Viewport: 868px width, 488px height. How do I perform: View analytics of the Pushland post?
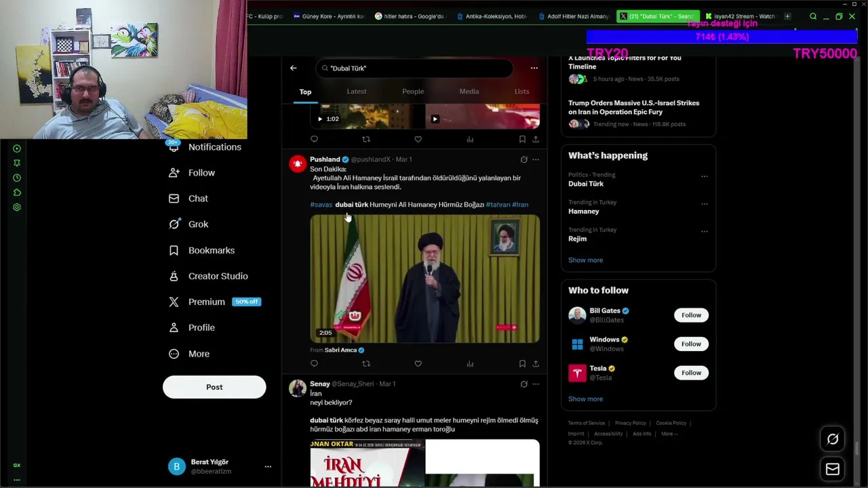pyautogui.click(x=470, y=364)
